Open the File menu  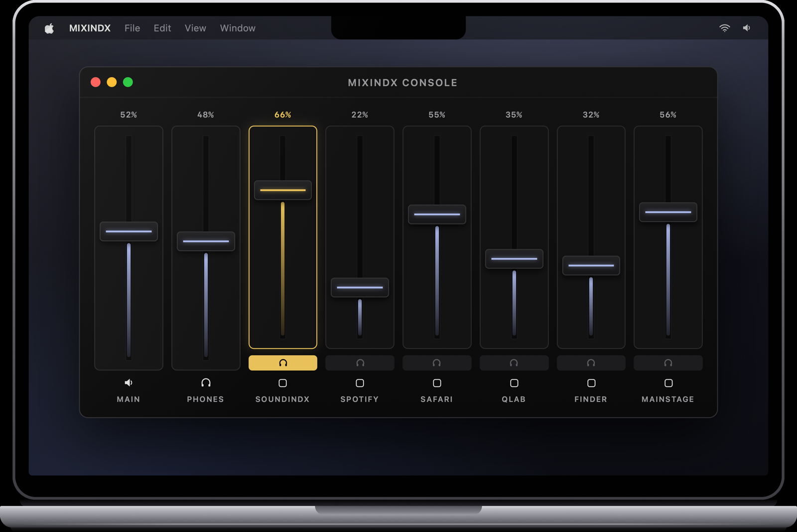coord(132,28)
